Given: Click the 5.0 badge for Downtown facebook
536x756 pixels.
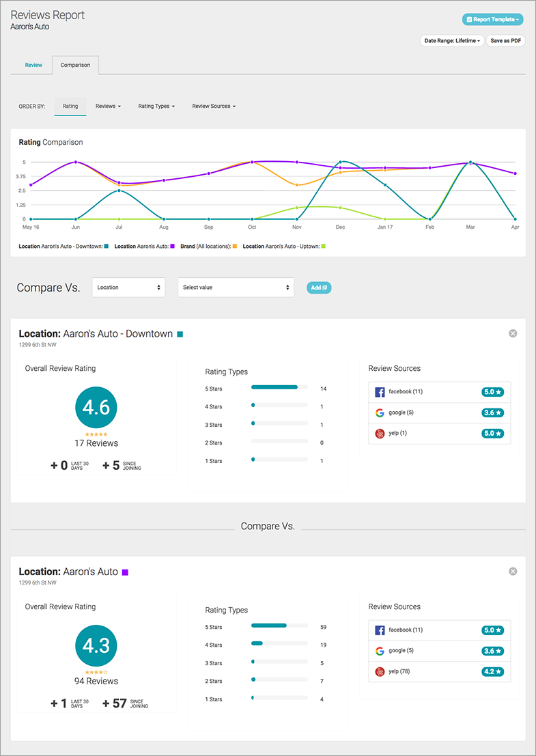Looking at the screenshot, I should 492,392.
